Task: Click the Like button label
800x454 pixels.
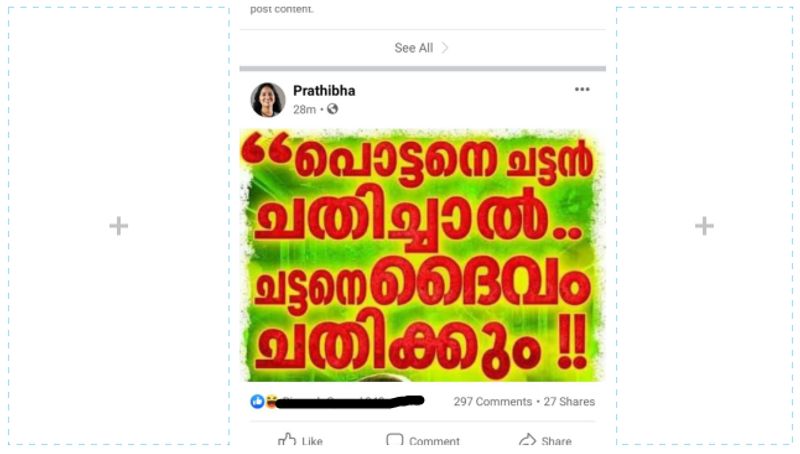Action: pyautogui.click(x=312, y=441)
